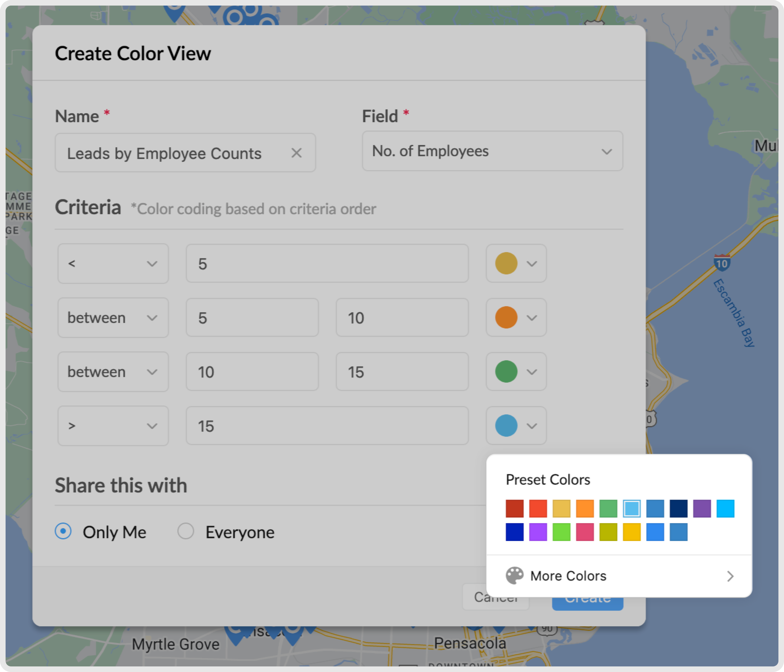Click the green color circle on the third row
784x672 pixels.
[506, 372]
